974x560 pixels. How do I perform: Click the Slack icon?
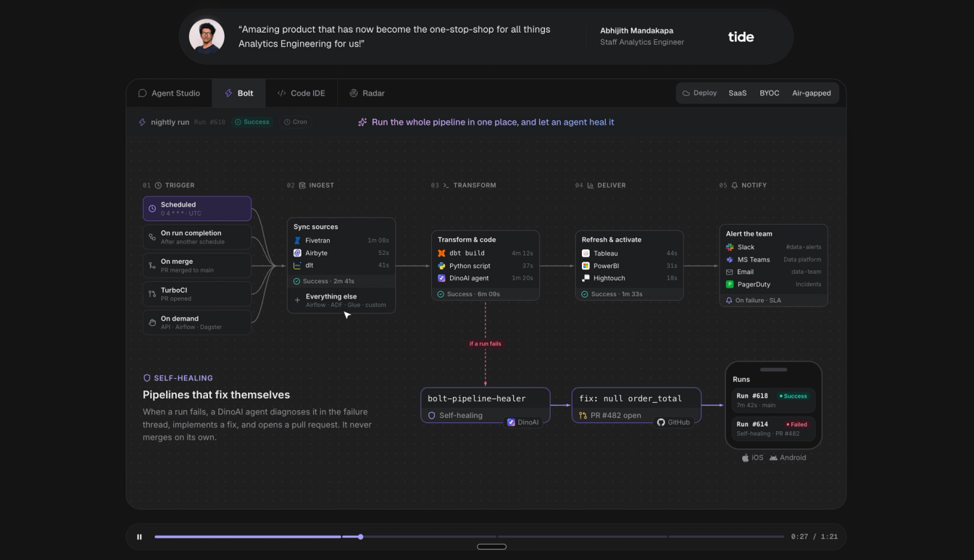730,247
